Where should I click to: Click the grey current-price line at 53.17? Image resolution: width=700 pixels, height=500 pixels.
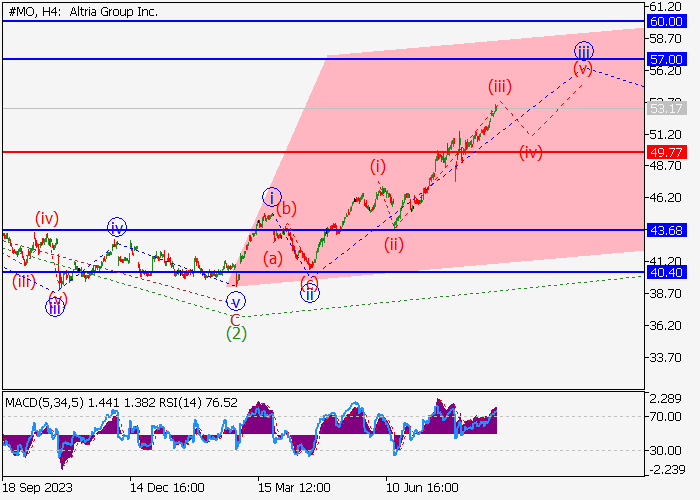[x=324, y=108]
